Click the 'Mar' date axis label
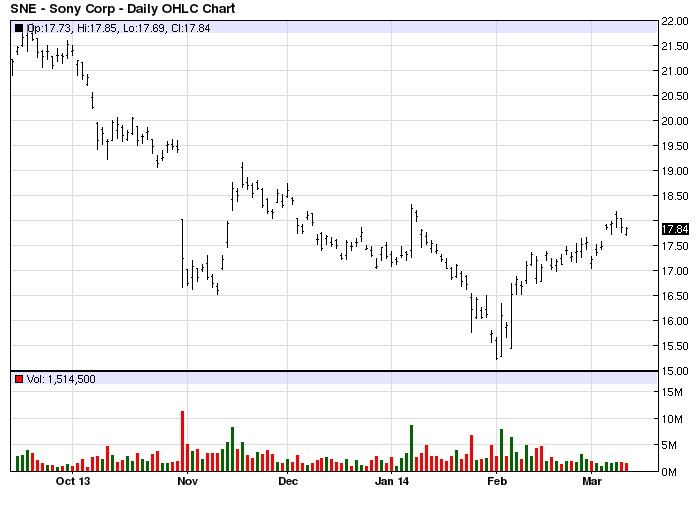The width and height of the screenshot is (700, 512). 592,481
